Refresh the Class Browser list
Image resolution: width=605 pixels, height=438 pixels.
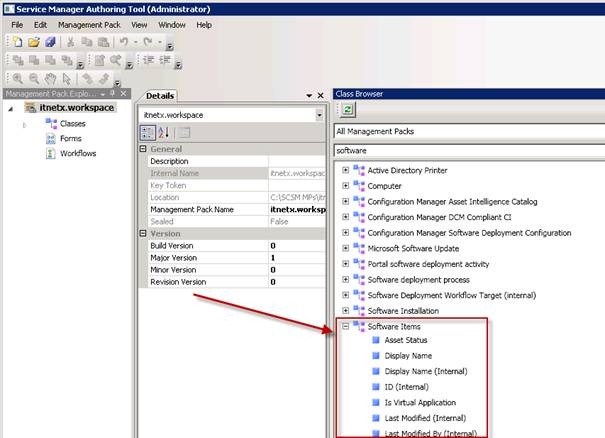pyautogui.click(x=349, y=112)
